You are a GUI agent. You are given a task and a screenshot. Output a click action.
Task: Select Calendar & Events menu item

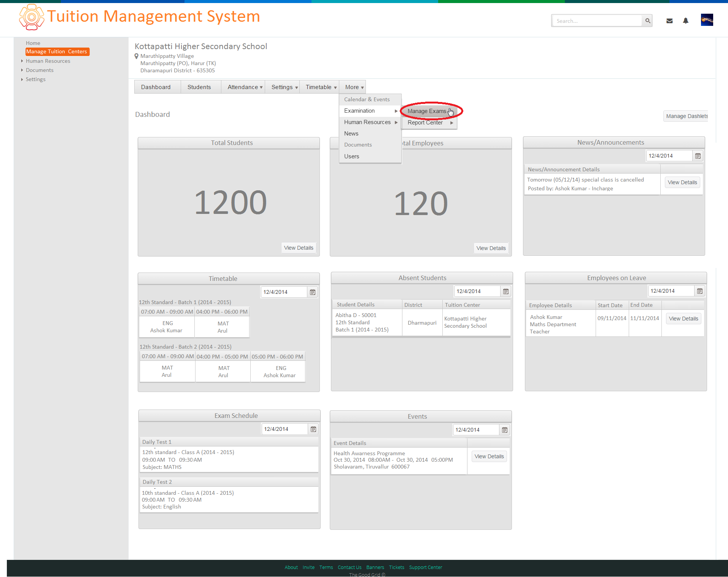[370, 99]
